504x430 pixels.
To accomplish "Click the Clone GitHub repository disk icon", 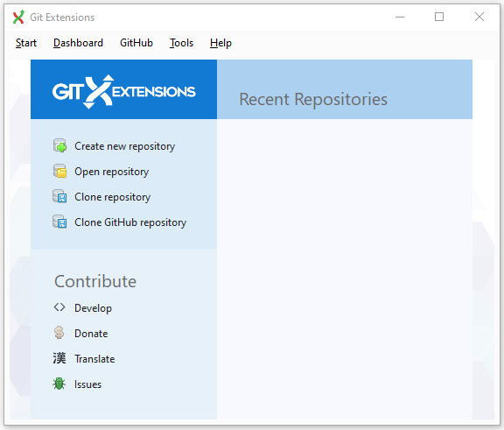I will click(x=59, y=222).
